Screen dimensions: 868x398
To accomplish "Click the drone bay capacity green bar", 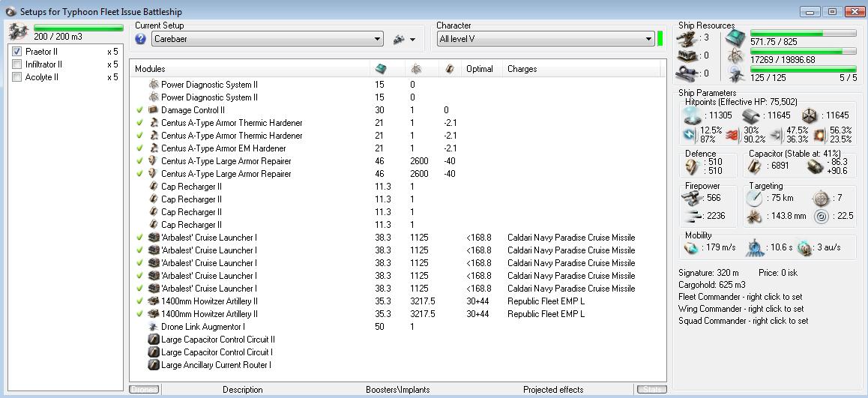I will 78,27.
